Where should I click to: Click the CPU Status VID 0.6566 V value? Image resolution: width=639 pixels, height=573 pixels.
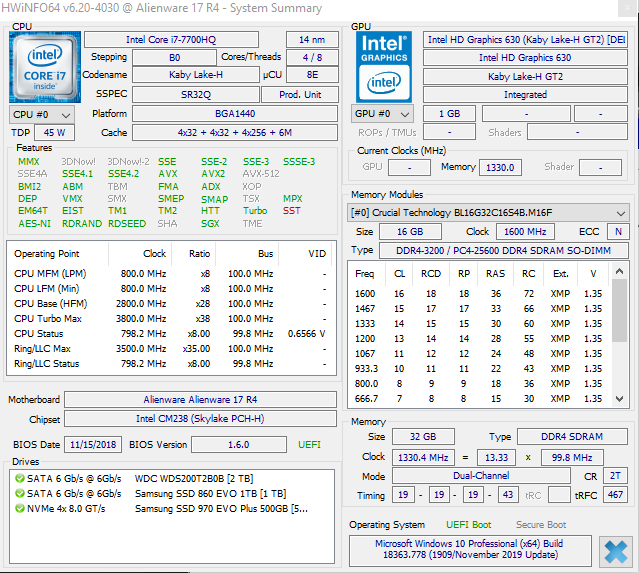306,334
